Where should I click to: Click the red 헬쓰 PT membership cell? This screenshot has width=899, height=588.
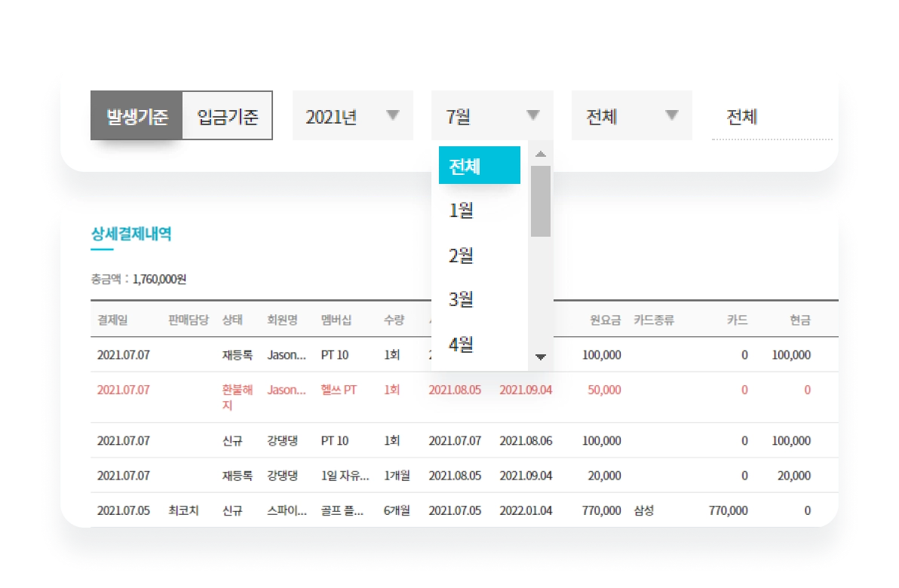coord(339,390)
